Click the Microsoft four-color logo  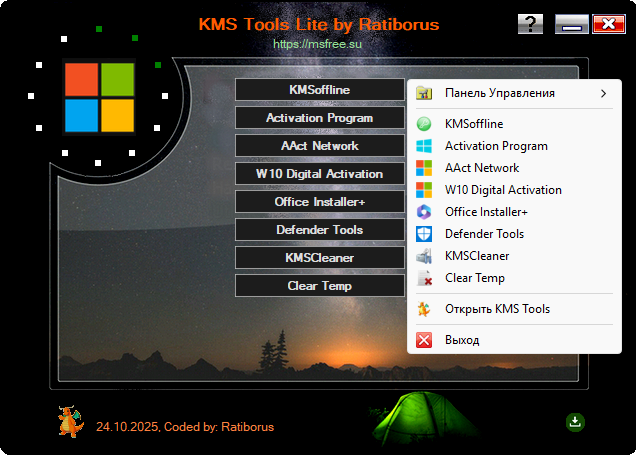click(x=99, y=97)
